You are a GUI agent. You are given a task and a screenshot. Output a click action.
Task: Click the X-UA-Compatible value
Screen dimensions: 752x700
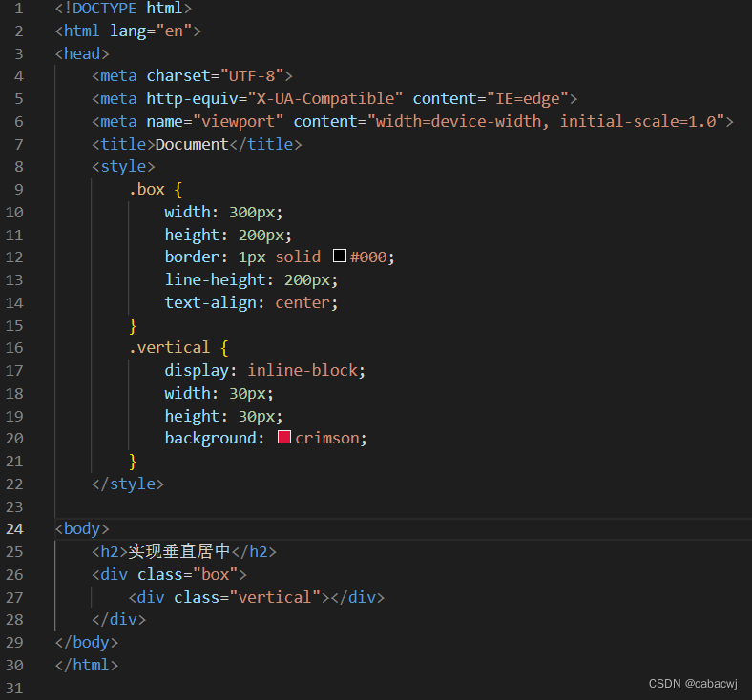[325, 98]
